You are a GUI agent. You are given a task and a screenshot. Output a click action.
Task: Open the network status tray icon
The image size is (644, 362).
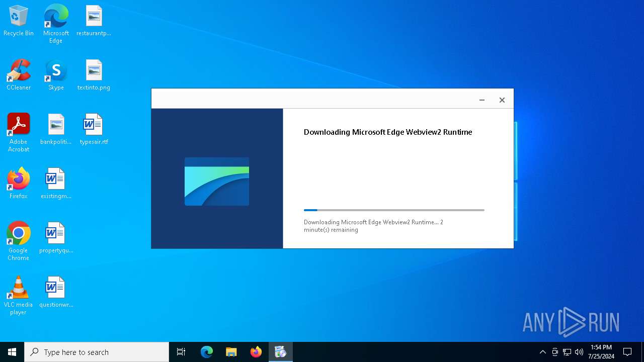pos(567,352)
